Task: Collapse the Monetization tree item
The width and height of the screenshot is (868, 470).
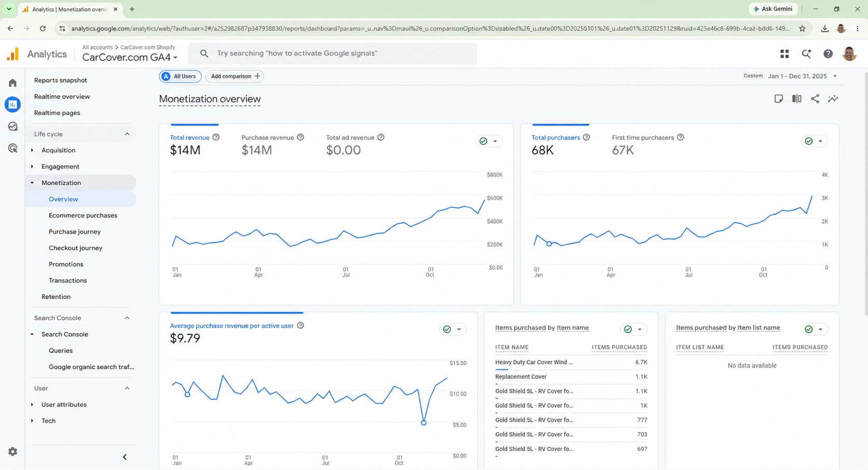Action: coord(32,183)
